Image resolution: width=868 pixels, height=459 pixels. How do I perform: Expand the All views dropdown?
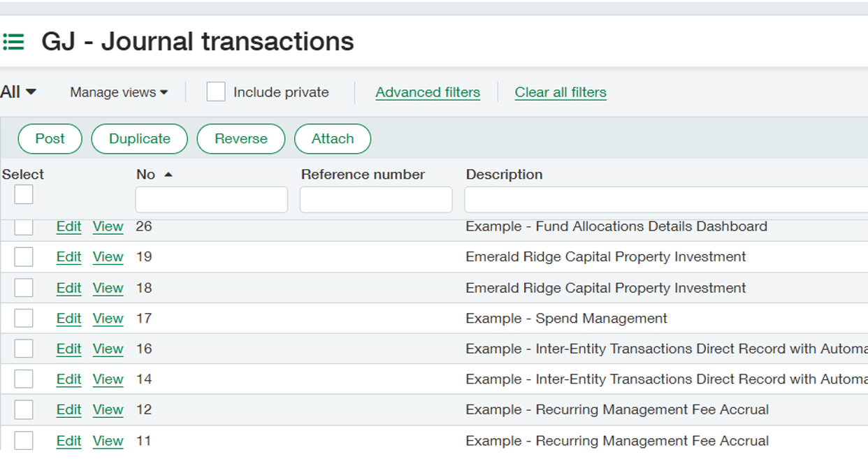point(18,92)
